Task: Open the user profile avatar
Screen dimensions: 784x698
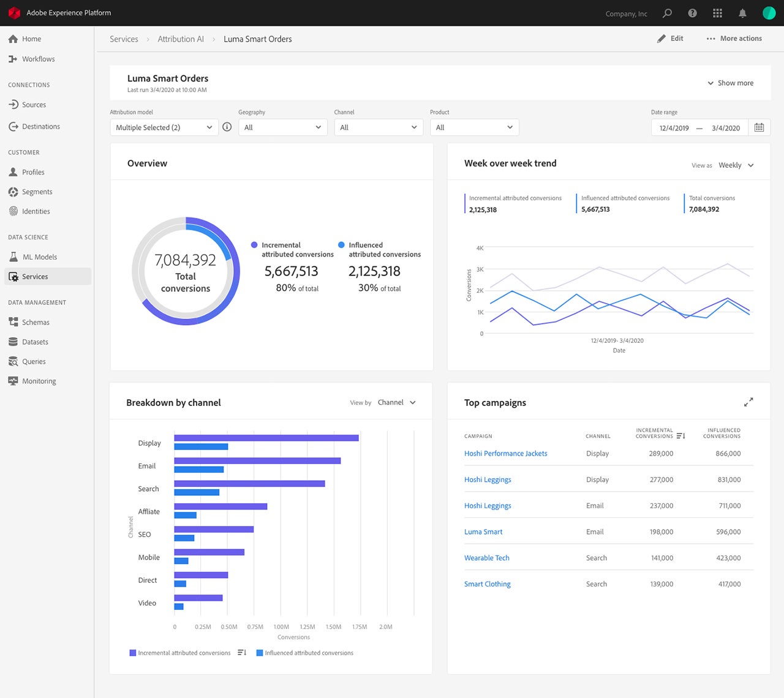Action: click(769, 13)
